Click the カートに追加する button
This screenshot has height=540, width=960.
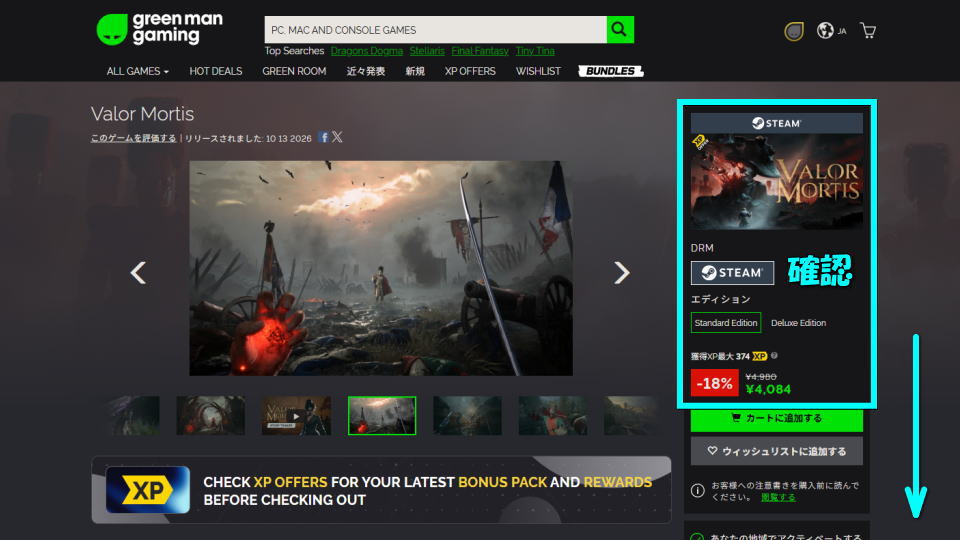[x=776, y=419]
